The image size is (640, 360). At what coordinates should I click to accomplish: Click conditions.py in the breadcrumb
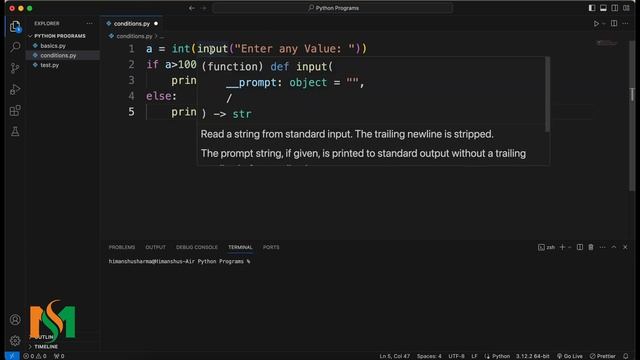[134, 36]
